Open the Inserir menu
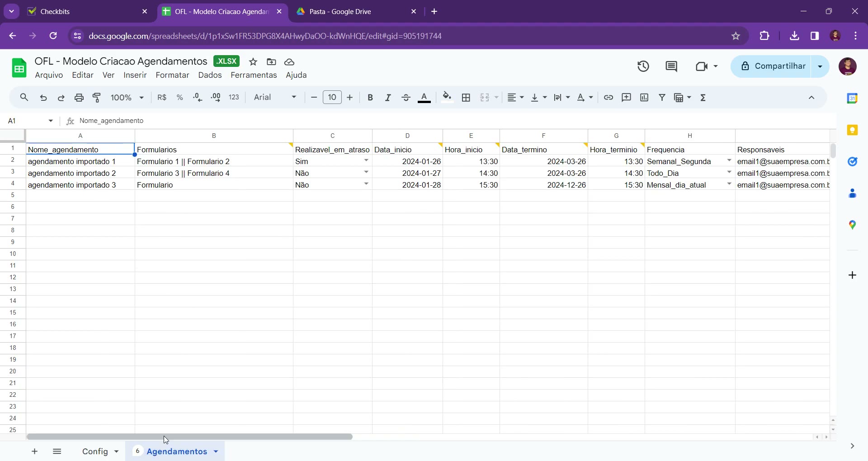This screenshot has height=461, width=868. point(135,75)
